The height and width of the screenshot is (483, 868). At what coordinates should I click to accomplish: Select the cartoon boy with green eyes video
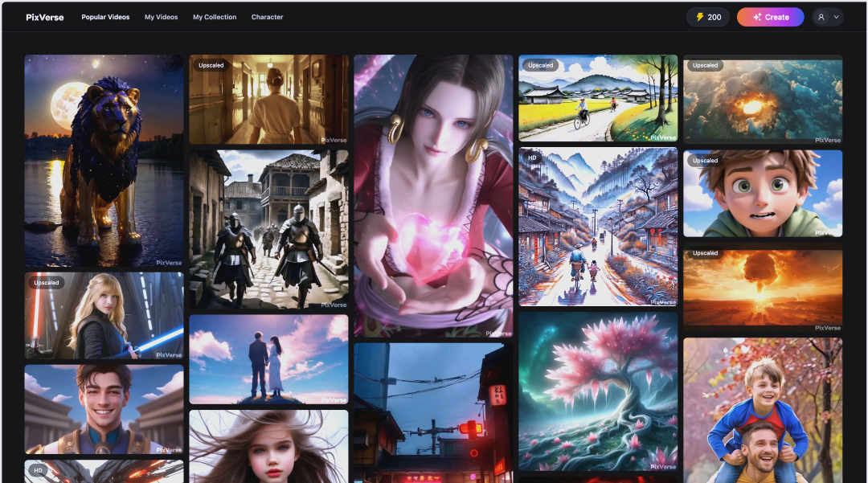coord(763,194)
